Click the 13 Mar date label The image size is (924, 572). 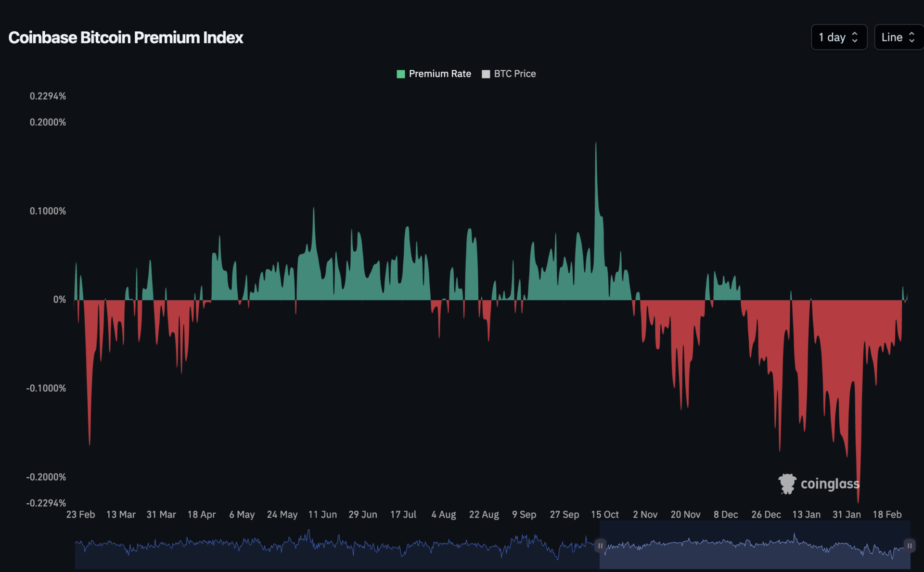(x=121, y=515)
